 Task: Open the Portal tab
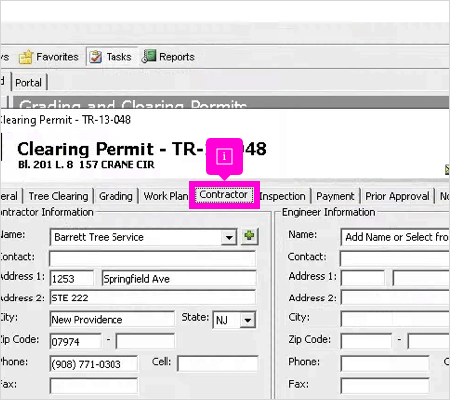(x=29, y=83)
